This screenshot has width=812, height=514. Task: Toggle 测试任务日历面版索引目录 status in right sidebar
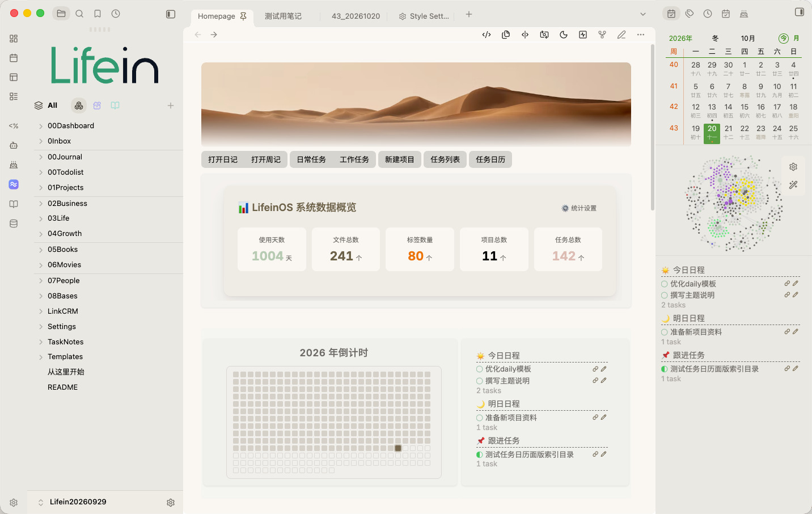pyautogui.click(x=665, y=369)
